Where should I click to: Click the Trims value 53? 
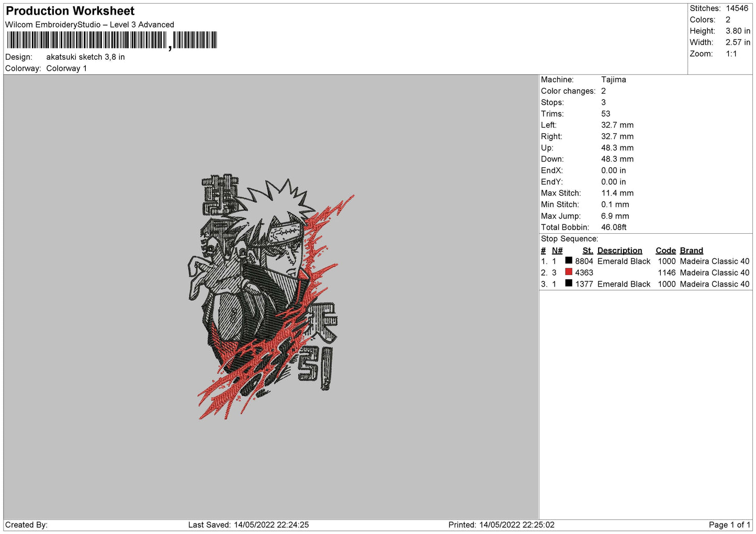click(606, 114)
